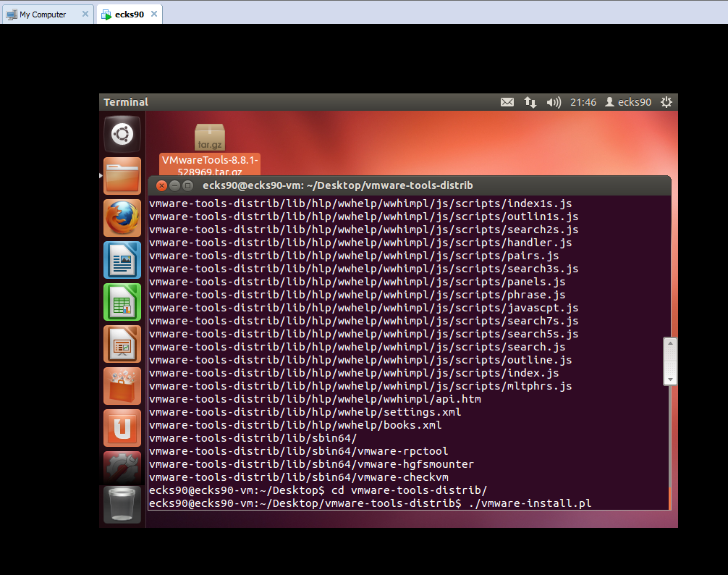Open the Home Folder file manager

(122, 176)
